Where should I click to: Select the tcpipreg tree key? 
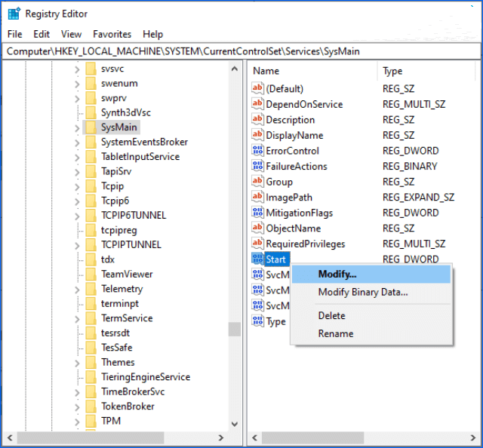click(119, 230)
